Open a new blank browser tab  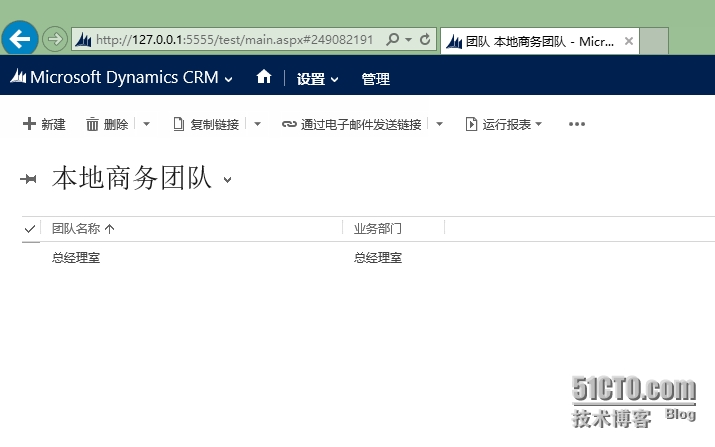(x=654, y=41)
